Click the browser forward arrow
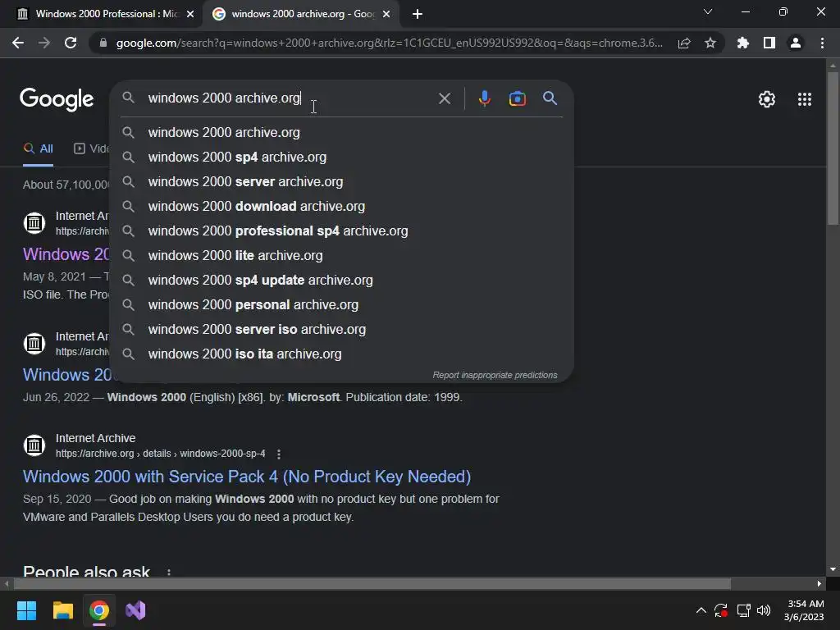Screen dimensions: 840x630 [x=44, y=43]
